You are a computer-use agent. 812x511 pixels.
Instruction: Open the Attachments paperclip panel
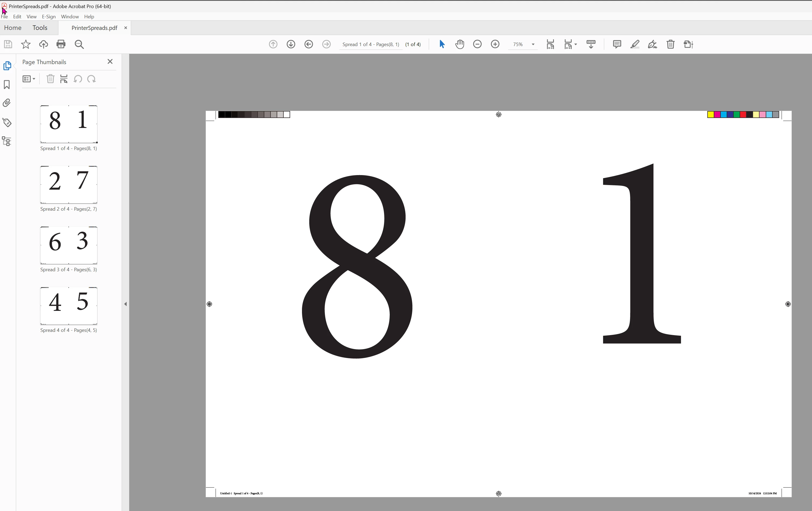pos(7,103)
